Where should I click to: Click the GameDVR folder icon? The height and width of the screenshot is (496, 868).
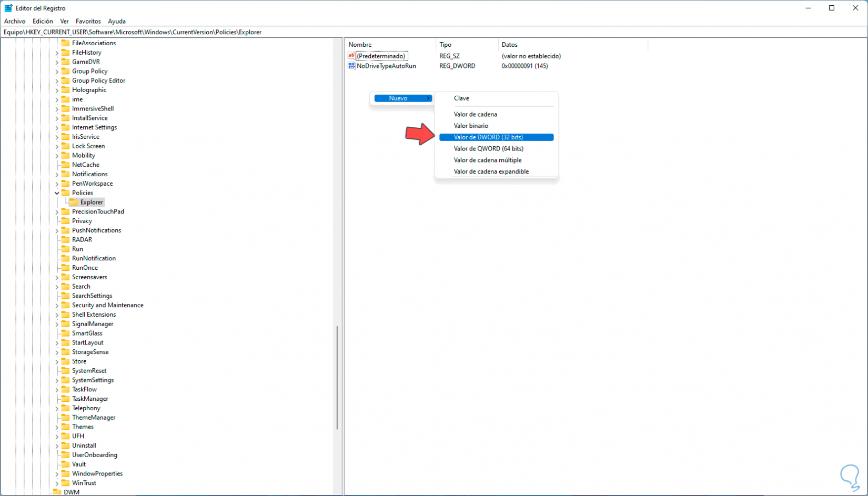point(65,62)
